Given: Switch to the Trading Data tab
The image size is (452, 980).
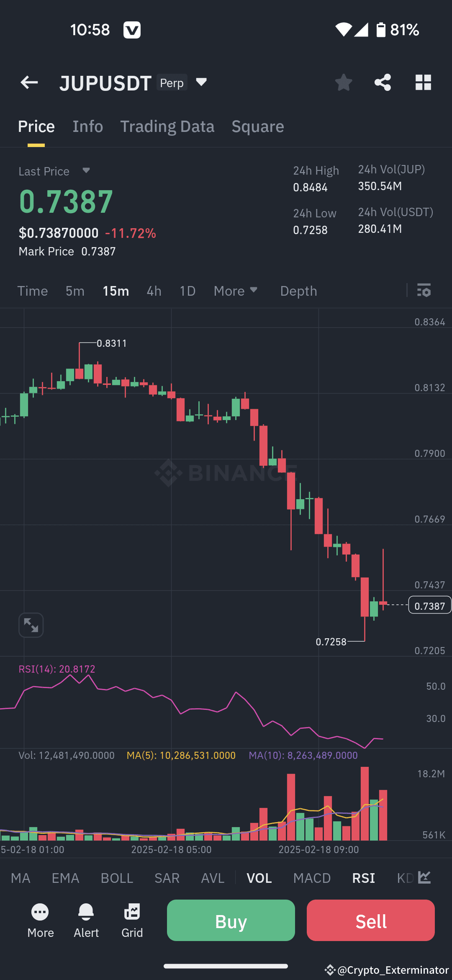Looking at the screenshot, I should (167, 126).
